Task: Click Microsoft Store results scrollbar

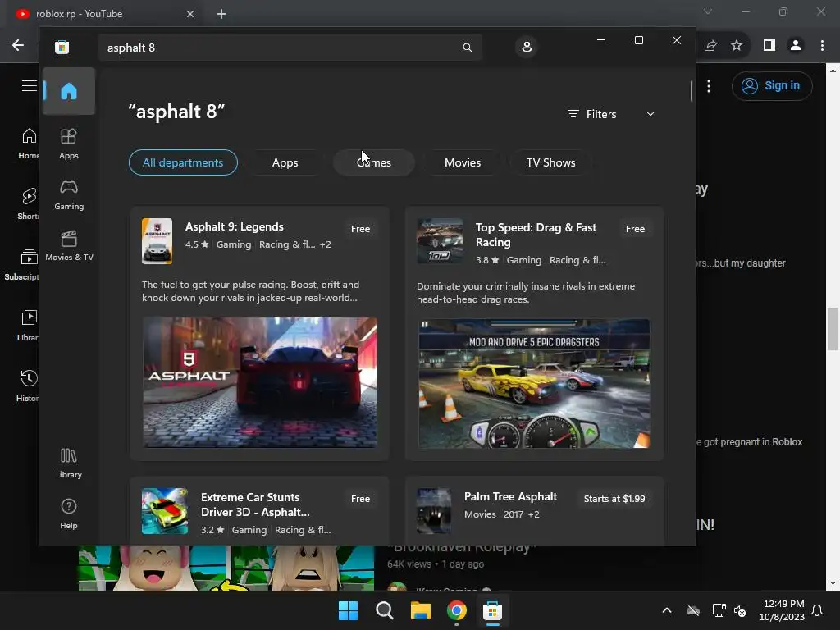Action: pos(691,91)
